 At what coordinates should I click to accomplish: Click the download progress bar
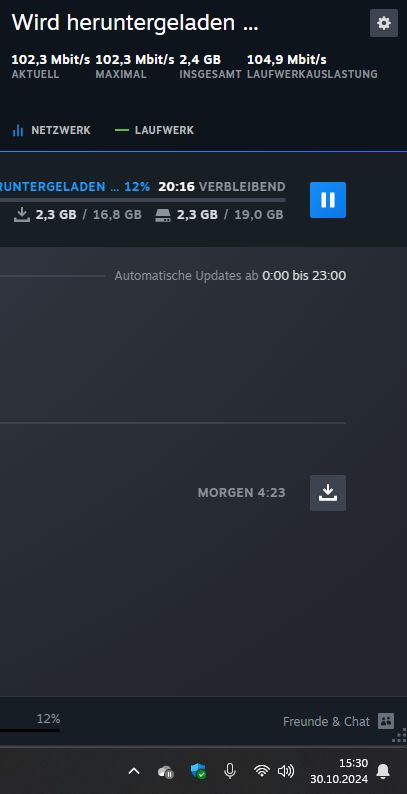(143, 200)
